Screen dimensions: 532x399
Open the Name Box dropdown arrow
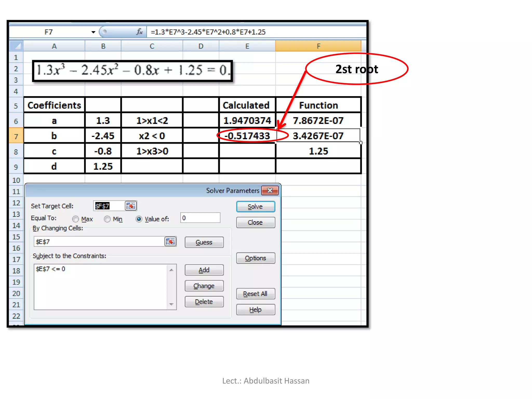93,32
